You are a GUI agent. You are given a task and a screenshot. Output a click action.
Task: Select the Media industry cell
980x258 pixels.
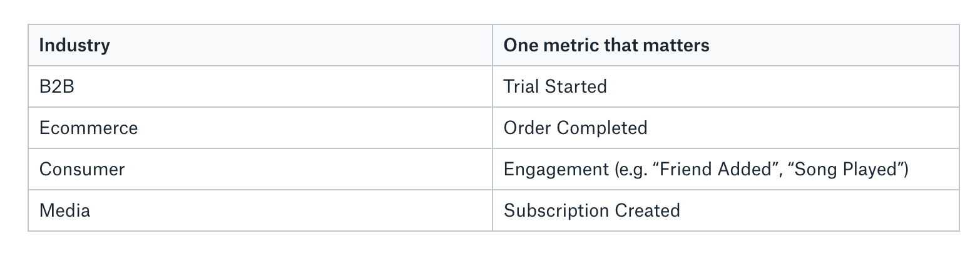[64, 210]
